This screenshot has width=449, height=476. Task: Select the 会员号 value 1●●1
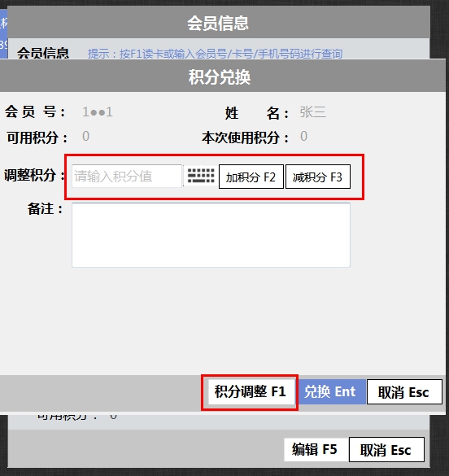[x=98, y=112]
